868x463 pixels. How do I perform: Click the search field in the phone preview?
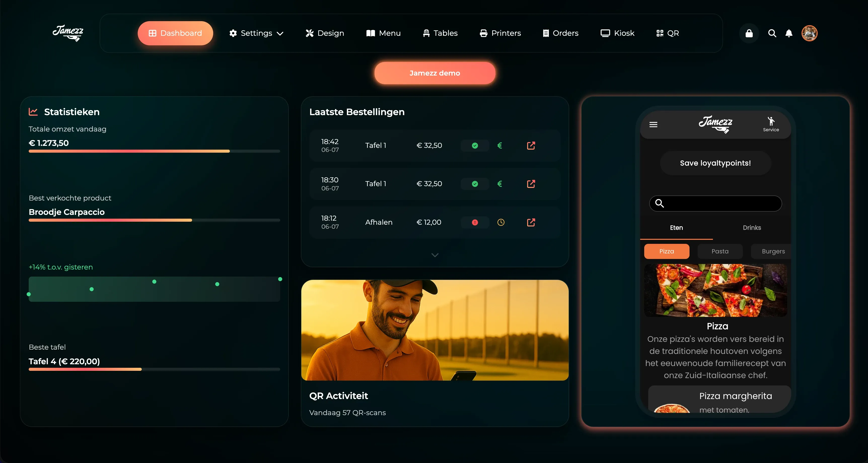click(x=715, y=203)
